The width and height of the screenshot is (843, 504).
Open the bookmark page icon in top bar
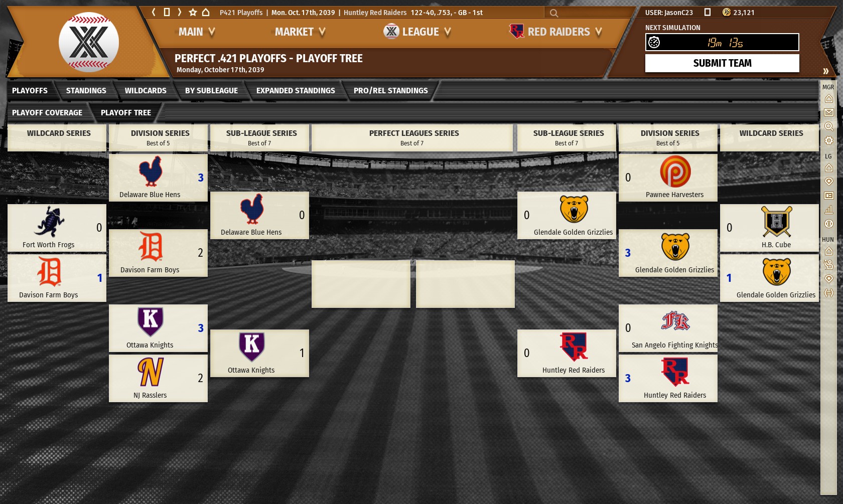coord(167,12)
